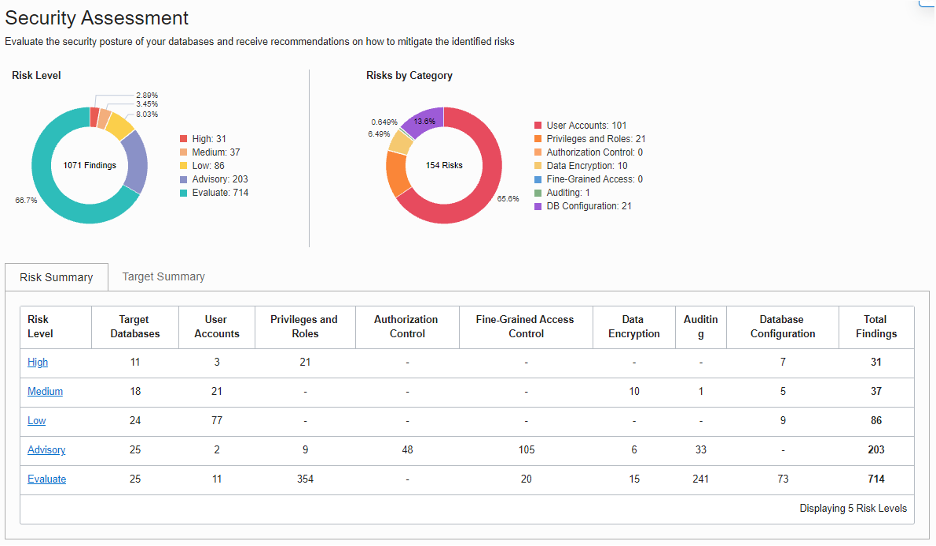Switch to the Target Summary tab
936x546 pixels.
[163, 276]
